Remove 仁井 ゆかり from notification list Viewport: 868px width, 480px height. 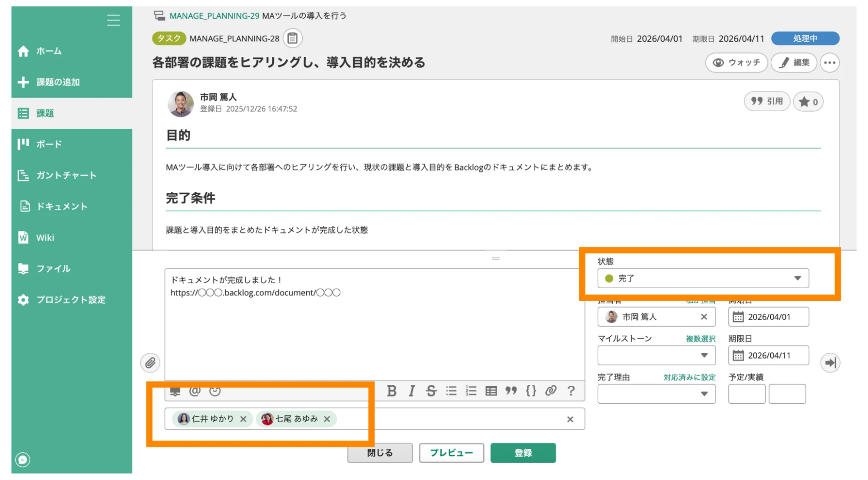point(243,419)
